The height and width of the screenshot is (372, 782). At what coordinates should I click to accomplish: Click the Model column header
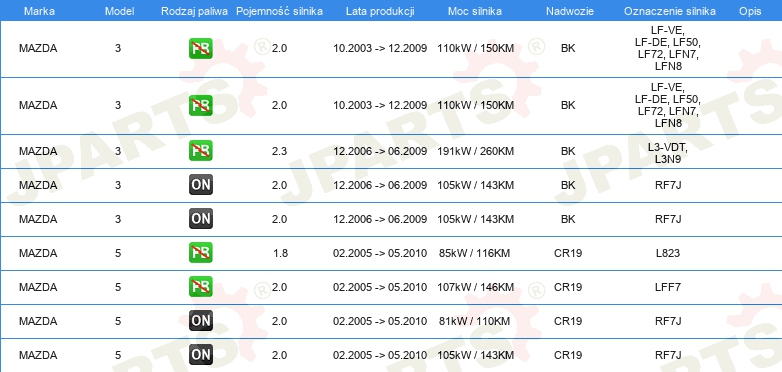[x=119, y=11]
